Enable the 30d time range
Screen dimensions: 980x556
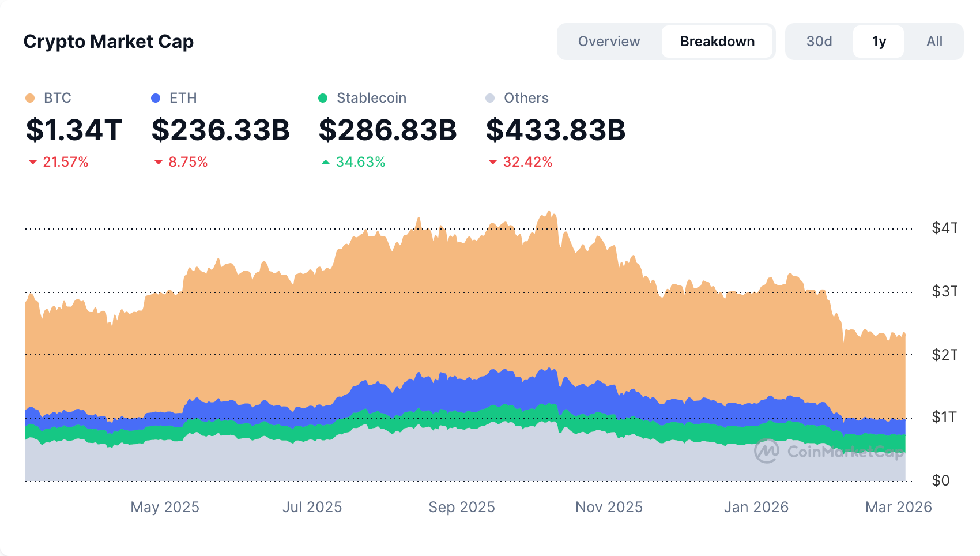819,41
